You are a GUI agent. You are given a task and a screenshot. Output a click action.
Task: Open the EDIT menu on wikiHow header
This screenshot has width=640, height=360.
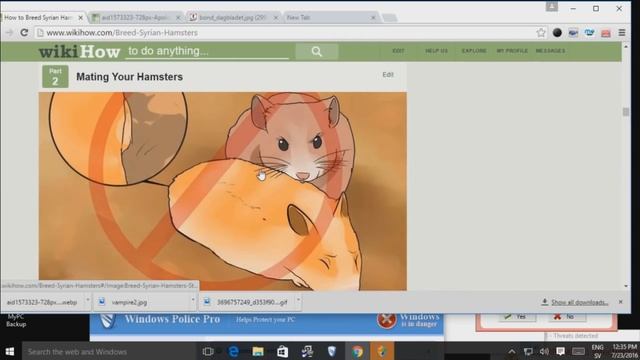[398, 51]
